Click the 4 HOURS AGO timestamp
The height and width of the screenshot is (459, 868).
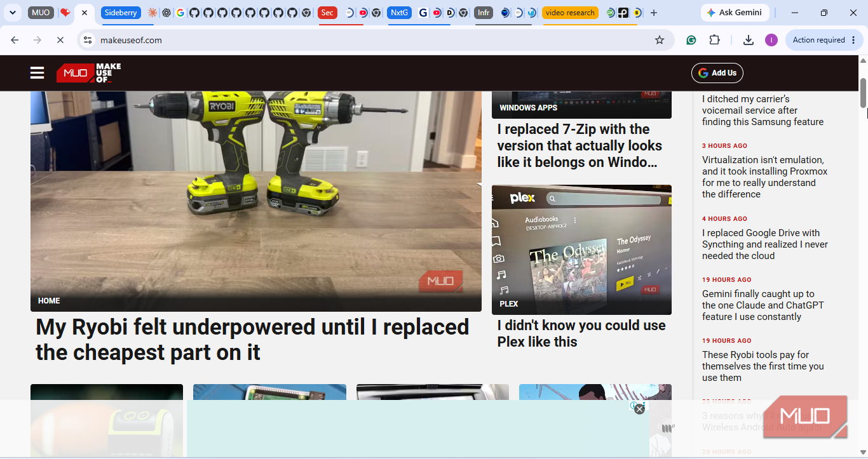[724, 219]
